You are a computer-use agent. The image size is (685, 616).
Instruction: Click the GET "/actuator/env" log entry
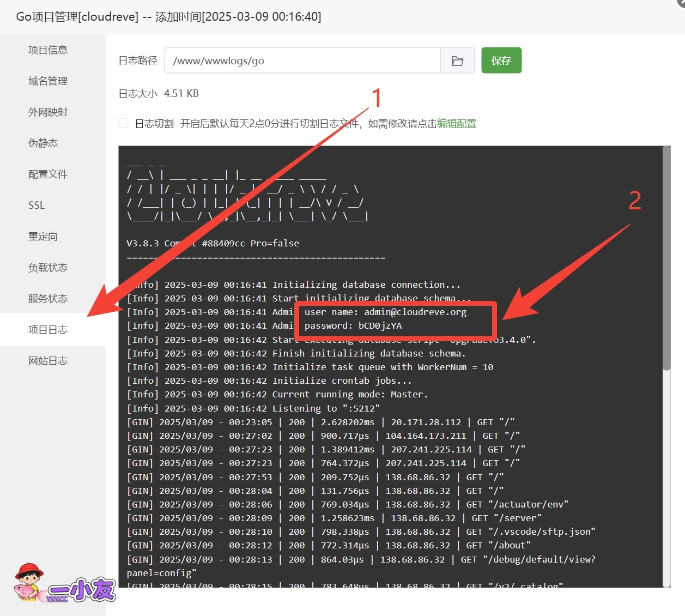pyautogui.click(x=348, y=504)
